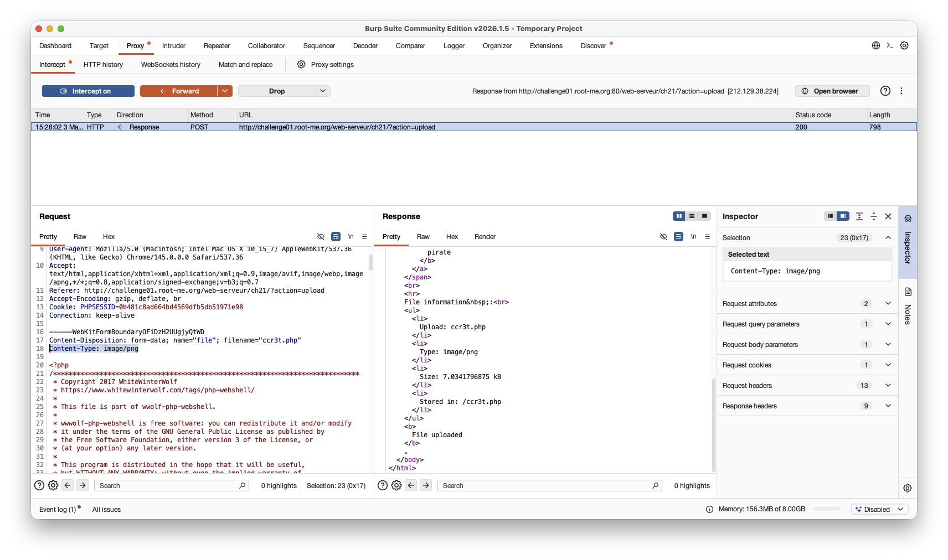Switch to HTTP history sub-tab

coord(103,65)
